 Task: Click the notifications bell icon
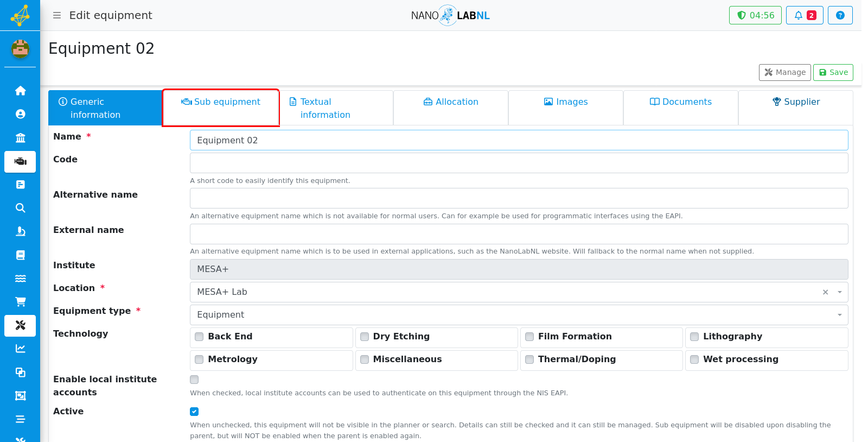tap(805, 15)
